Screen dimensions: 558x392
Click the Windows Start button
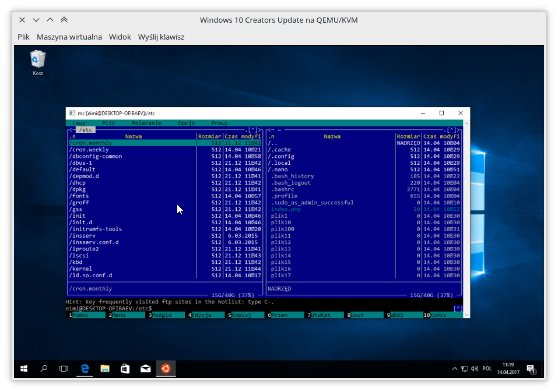point(23,368)
